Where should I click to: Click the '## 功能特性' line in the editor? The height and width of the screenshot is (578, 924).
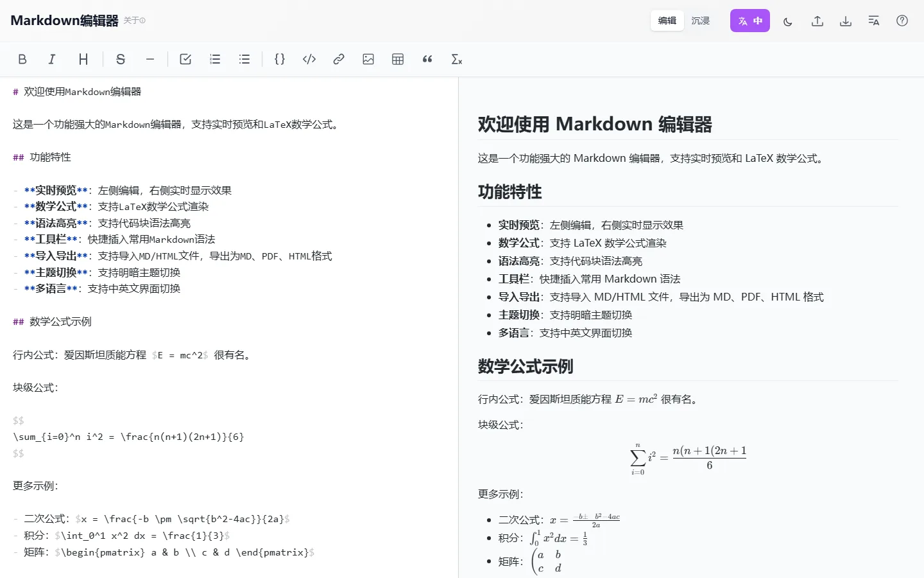pos(42,157)
